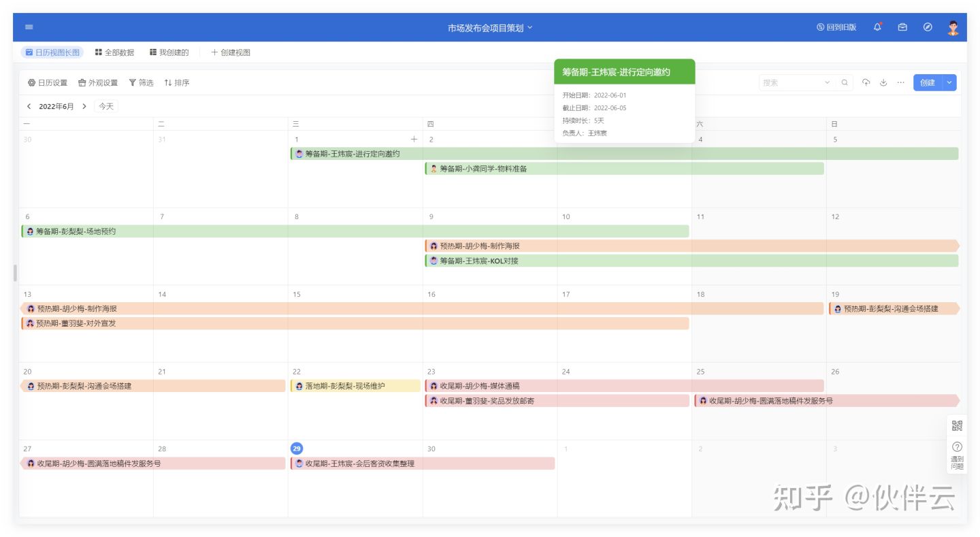Select date 16 in the calendar
Image resolution: width=980 pixels, height=537 pixels.
(431, 294)
